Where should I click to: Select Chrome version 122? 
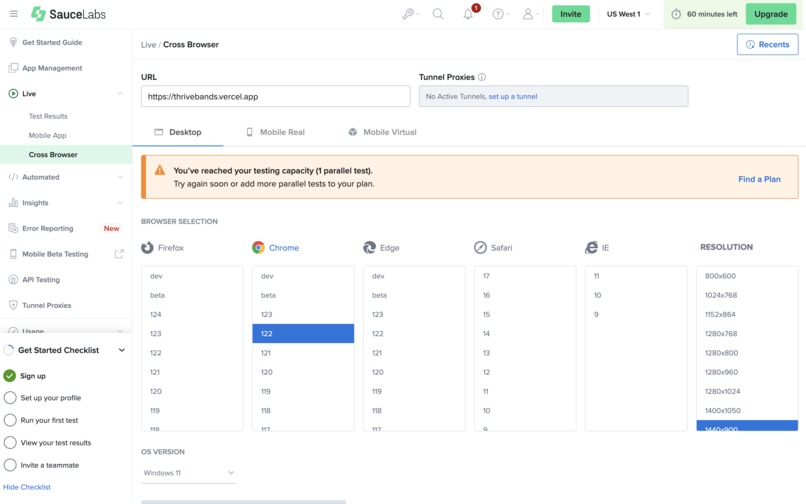tap(303, 333)
